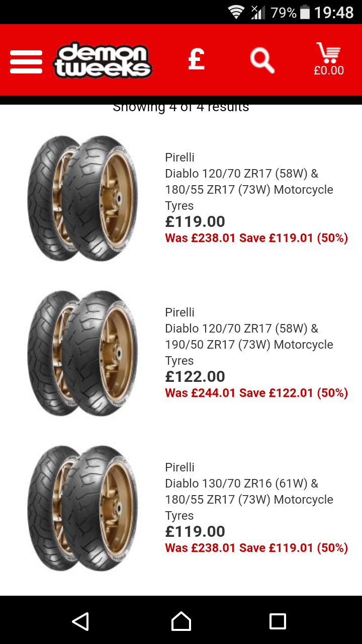Screen dimensions: 362x644
Task: Open the Android recent apps button
Action: [x=278, y=621]
